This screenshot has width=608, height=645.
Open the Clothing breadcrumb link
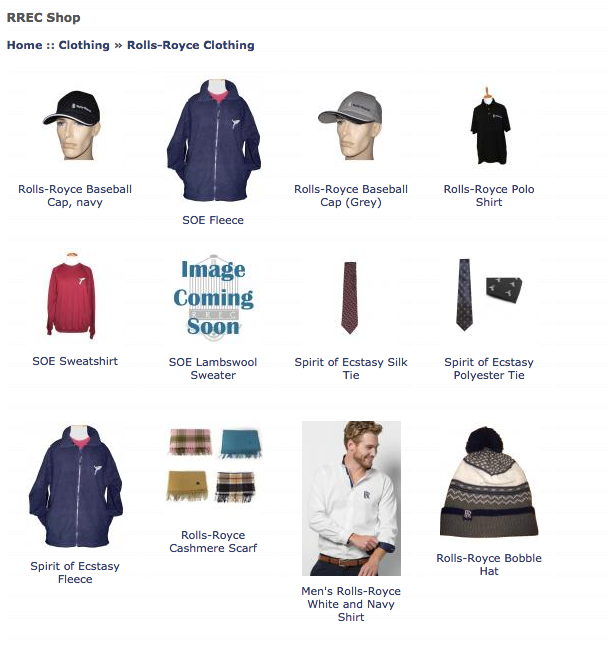(84, 45)
